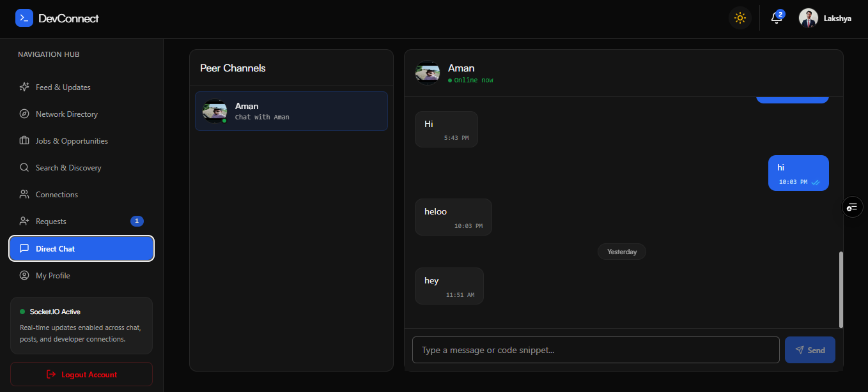Click the Logout Account button
Viewport: 868px width, 392px height.
click(x=81, y=374)
